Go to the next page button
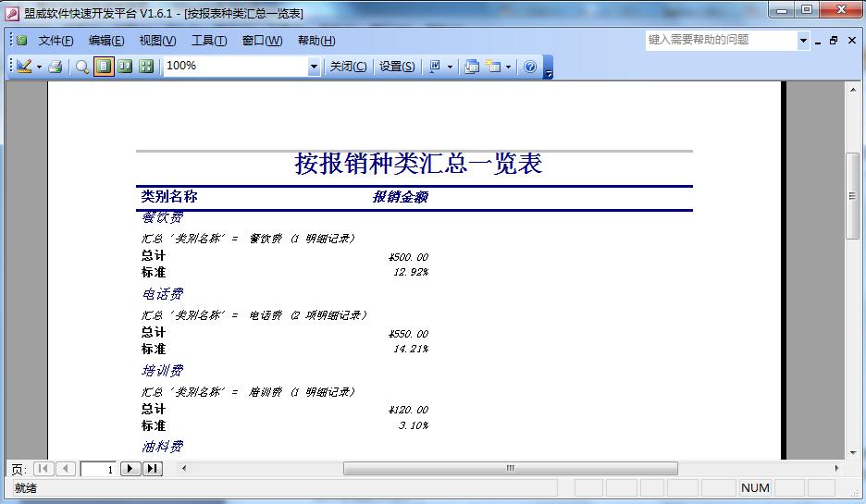 130,469
